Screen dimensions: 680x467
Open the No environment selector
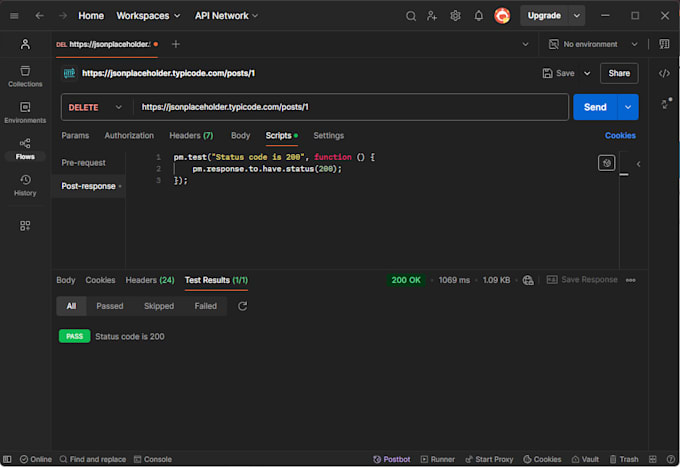[593, 44]
